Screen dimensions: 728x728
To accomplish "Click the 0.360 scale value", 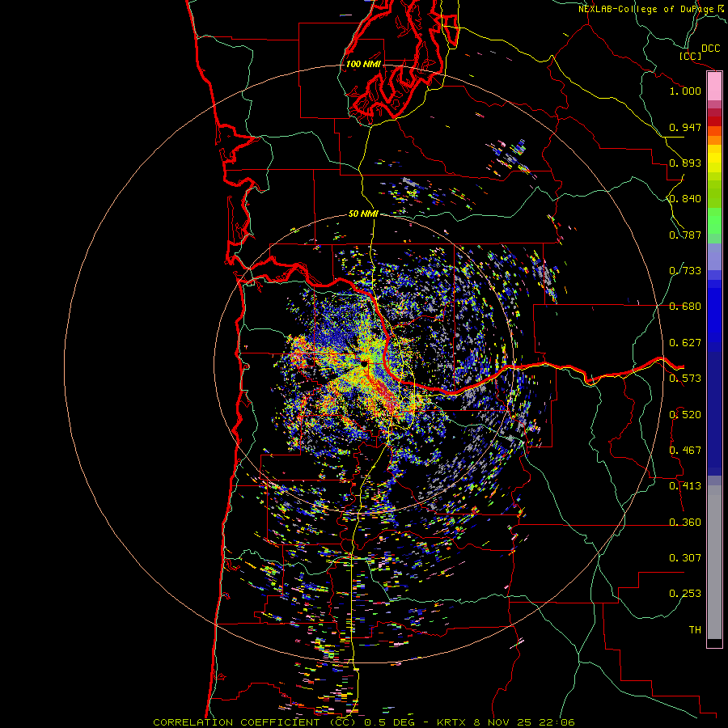I will [x=685, y=523].
